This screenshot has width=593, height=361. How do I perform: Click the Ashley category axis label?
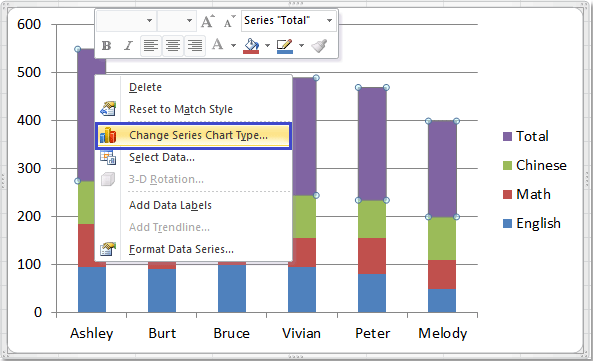coord(92,333)
